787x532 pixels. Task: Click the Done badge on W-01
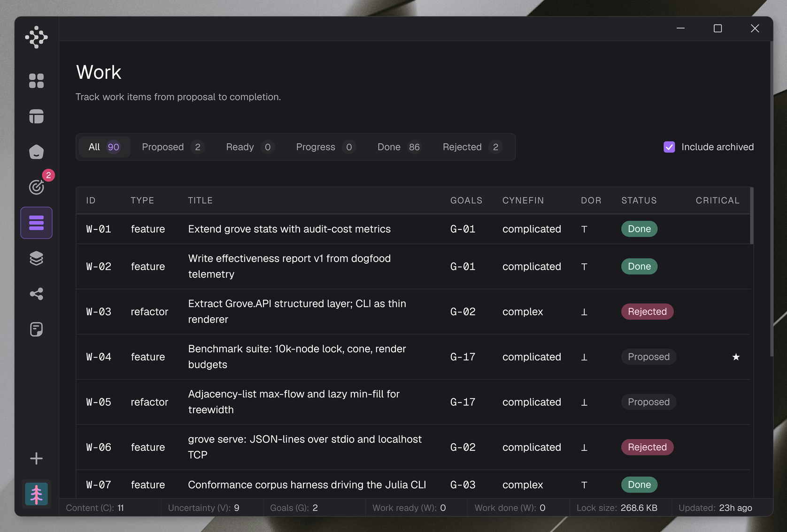tap(639, 229)
